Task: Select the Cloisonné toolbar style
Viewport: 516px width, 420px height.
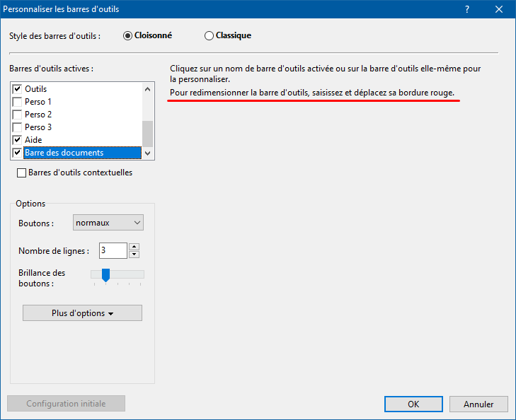Action: coord(128,35)
